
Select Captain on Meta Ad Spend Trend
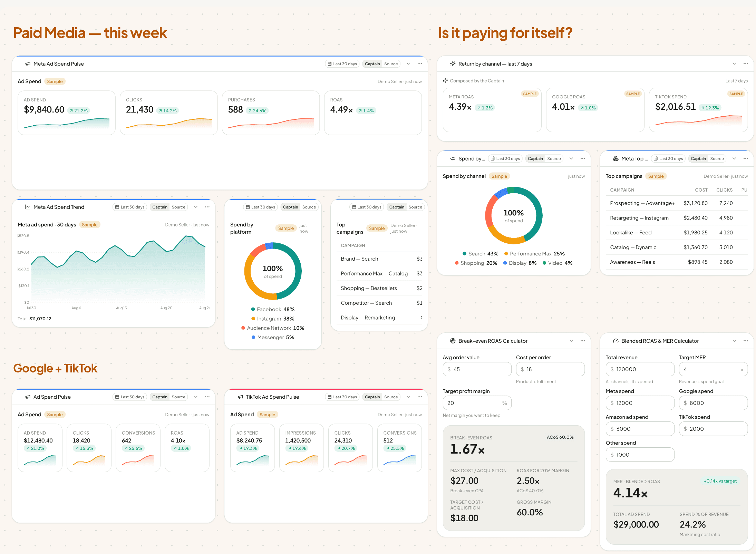pyautogui.click(x=160, y=207)
